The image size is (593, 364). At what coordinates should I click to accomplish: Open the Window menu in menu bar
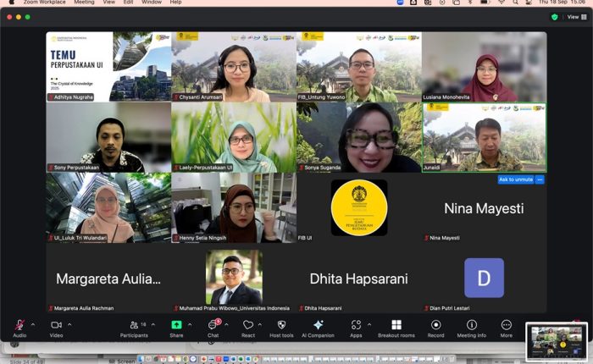point(152,3)
